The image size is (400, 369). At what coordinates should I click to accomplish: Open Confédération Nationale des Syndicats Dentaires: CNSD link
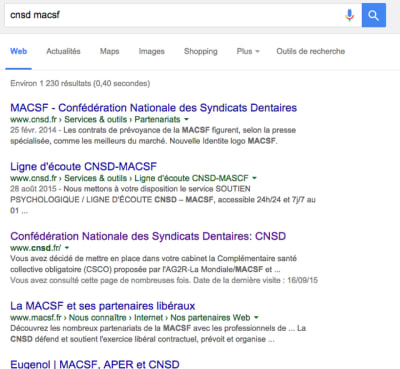[148, 236]
